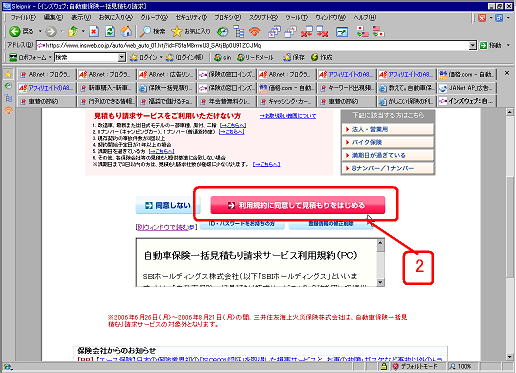Screen dimensions: 516x373
Task: Click the orange RSS feed toolbar icon
Action: pos(255,32)
